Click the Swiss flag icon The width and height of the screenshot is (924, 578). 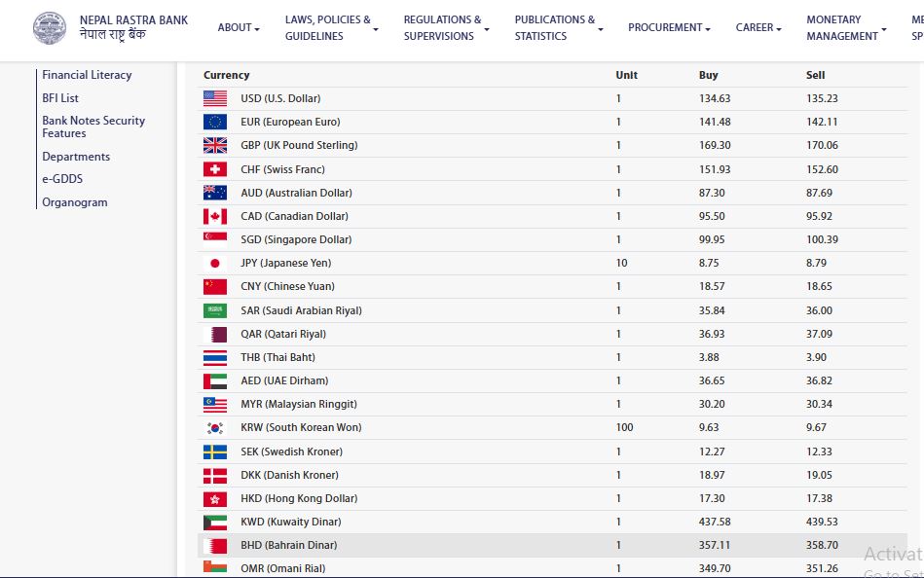[215, 169]
